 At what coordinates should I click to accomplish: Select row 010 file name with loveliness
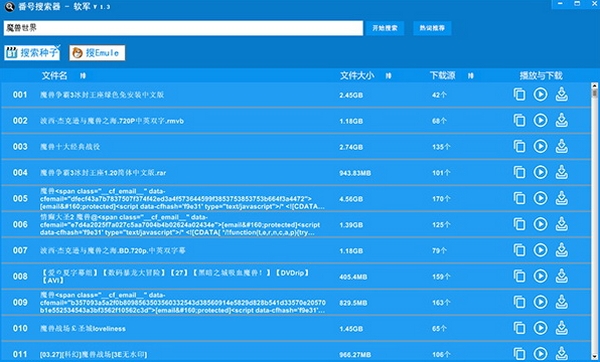point(83,328)
